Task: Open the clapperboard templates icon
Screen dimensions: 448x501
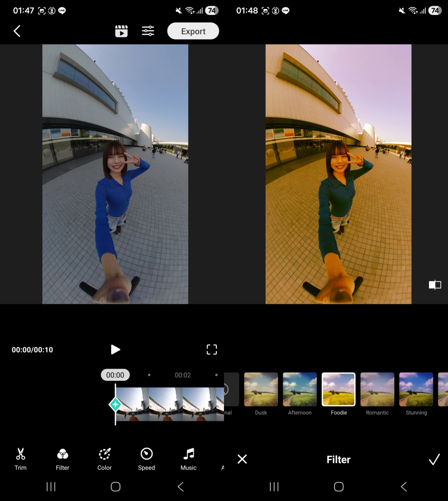Action: click(121, 31)
